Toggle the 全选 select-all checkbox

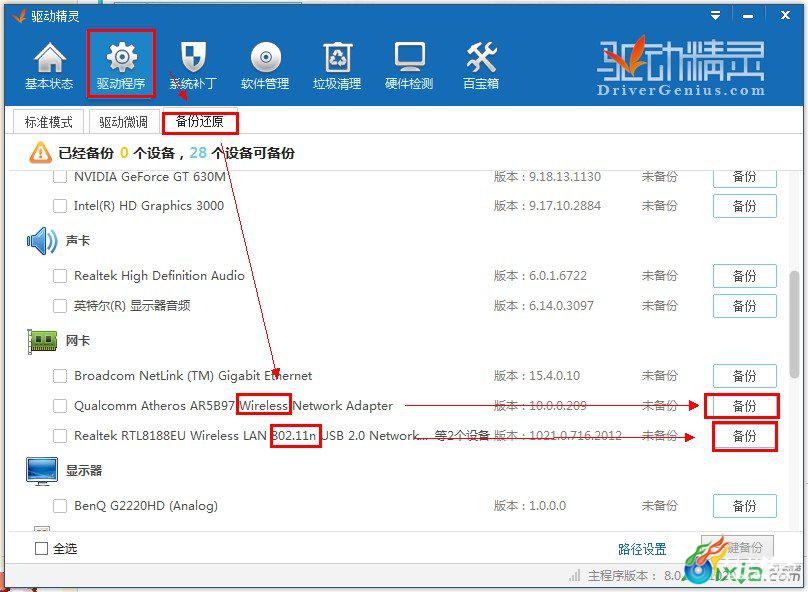pyautogui.click(x=41, y=549)
